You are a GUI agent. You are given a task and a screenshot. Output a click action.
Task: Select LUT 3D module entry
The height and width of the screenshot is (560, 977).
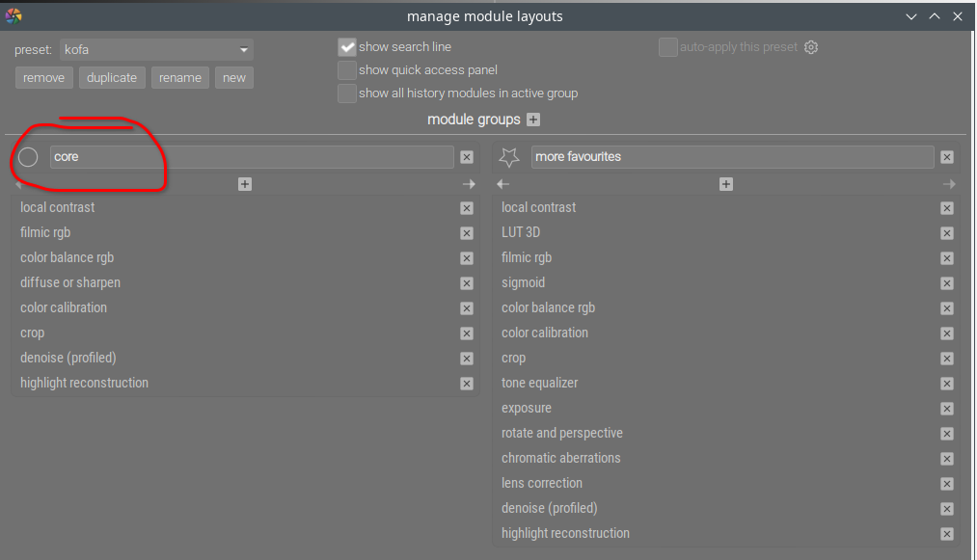point(521,233)
